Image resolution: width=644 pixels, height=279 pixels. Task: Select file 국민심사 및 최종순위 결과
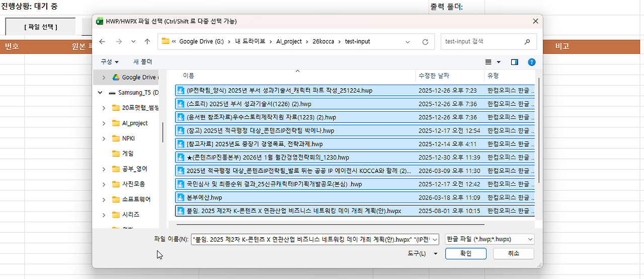pyautogui.click(x=355, y=184)
